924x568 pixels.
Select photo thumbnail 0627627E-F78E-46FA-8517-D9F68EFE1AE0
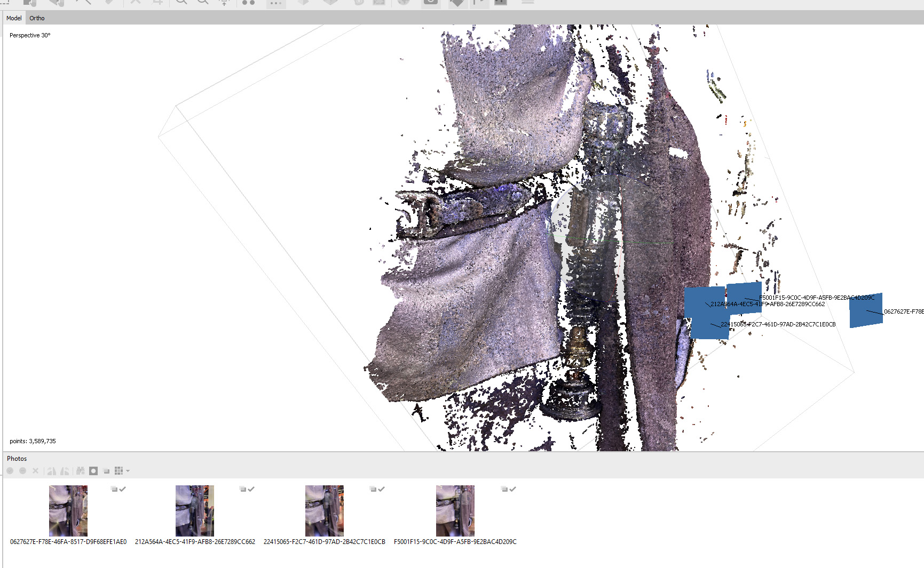point(68,511)
